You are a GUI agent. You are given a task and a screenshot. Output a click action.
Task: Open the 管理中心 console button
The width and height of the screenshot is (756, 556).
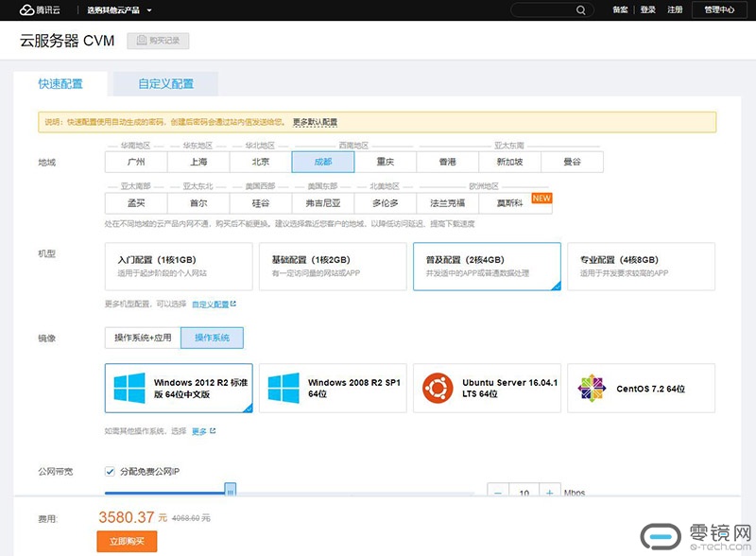(x=719, y=9)
